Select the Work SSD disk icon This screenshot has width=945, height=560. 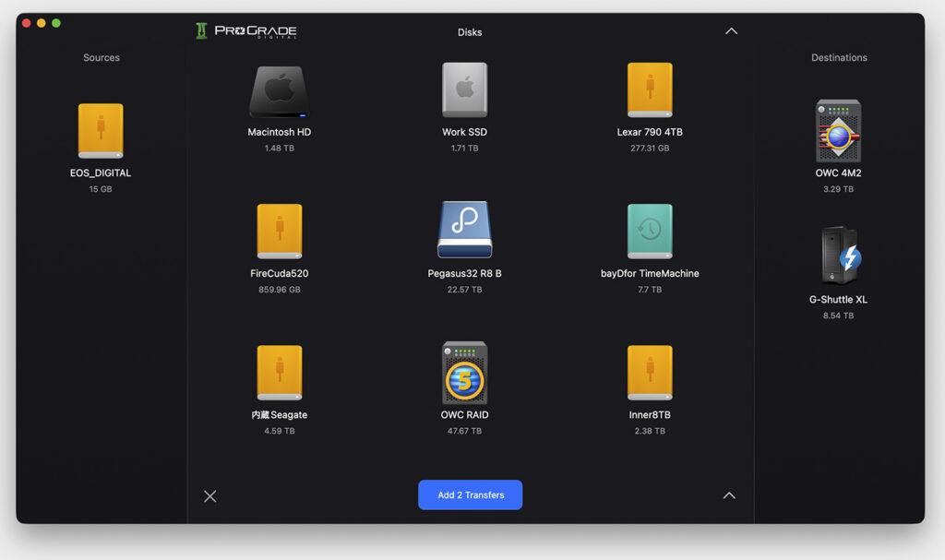pyautogui.click(x=464, y=90)
